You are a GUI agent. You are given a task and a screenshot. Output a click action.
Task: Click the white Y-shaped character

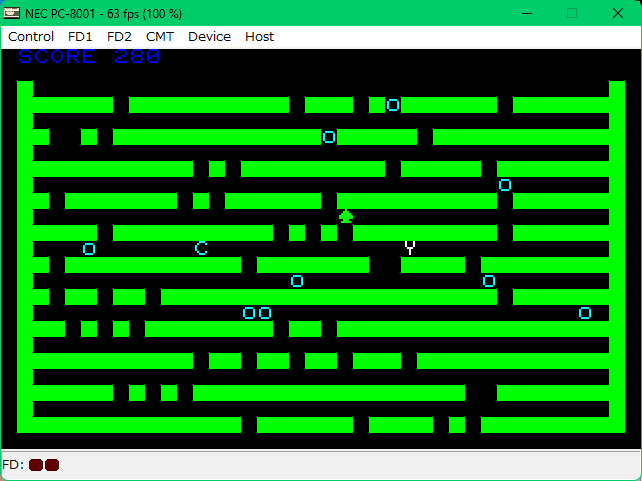410,248
